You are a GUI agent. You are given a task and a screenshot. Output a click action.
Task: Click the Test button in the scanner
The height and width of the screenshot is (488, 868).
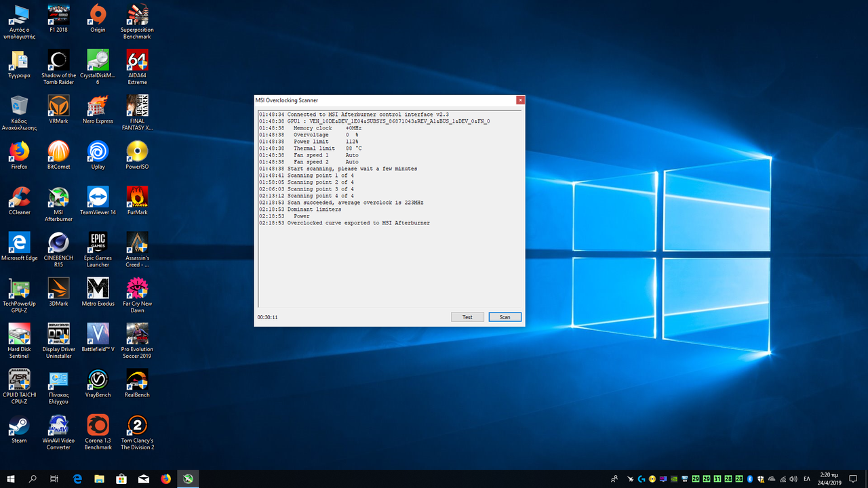(x=467, y=317)
